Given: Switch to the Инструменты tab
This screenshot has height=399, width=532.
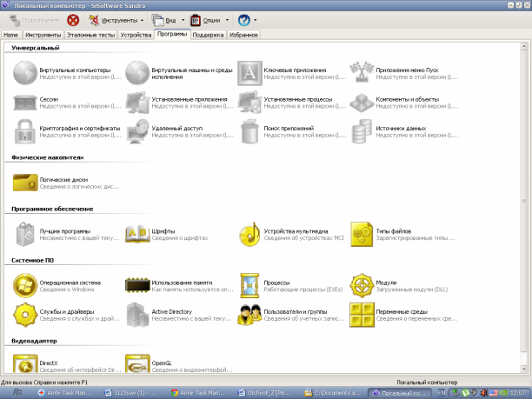Looking at the screenshot, I should [x=43, y=35].
